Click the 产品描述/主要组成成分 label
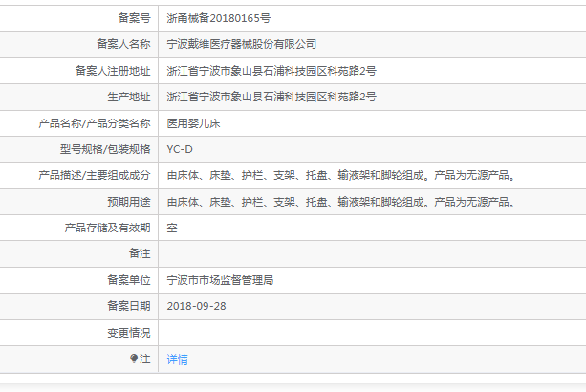The image size is (586, 392). [x=95, y=175]
